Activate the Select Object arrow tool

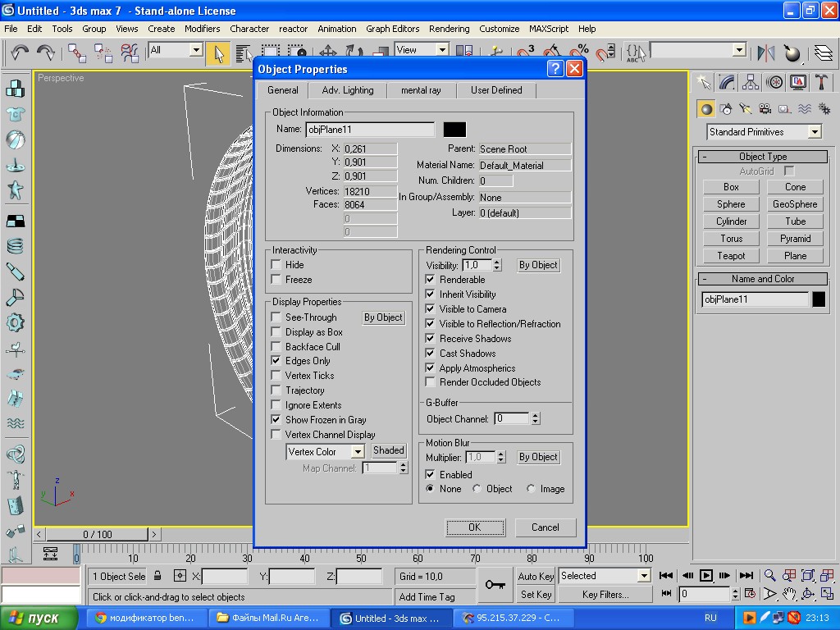click(x=218, y=53)
